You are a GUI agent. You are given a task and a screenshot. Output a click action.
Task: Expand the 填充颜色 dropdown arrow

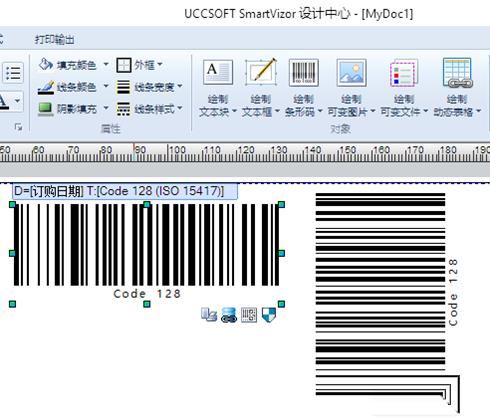(106, 64)
